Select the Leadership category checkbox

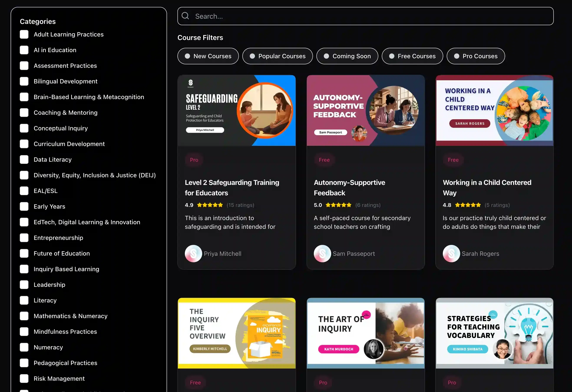coord(24,285)
